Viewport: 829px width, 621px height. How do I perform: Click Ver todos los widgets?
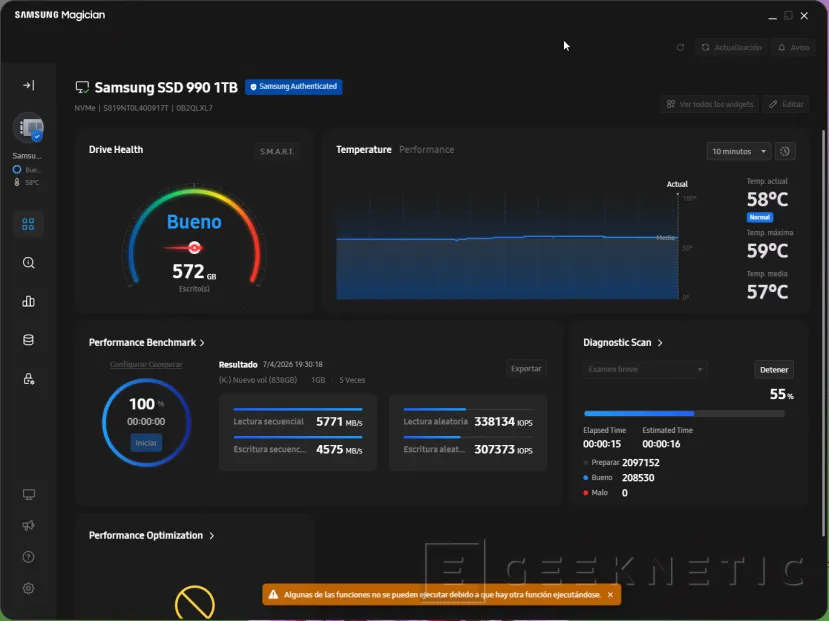click(x=710, y=104)
